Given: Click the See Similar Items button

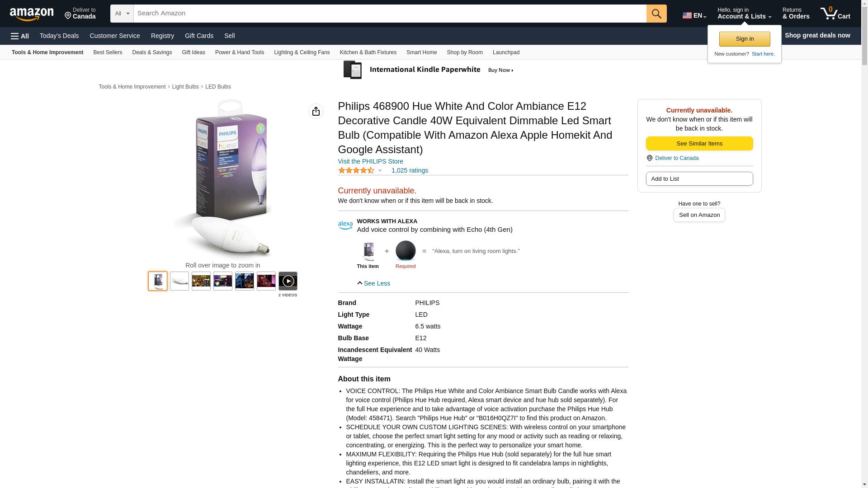Looking at the screenshot, I should [x=699, y=144].
